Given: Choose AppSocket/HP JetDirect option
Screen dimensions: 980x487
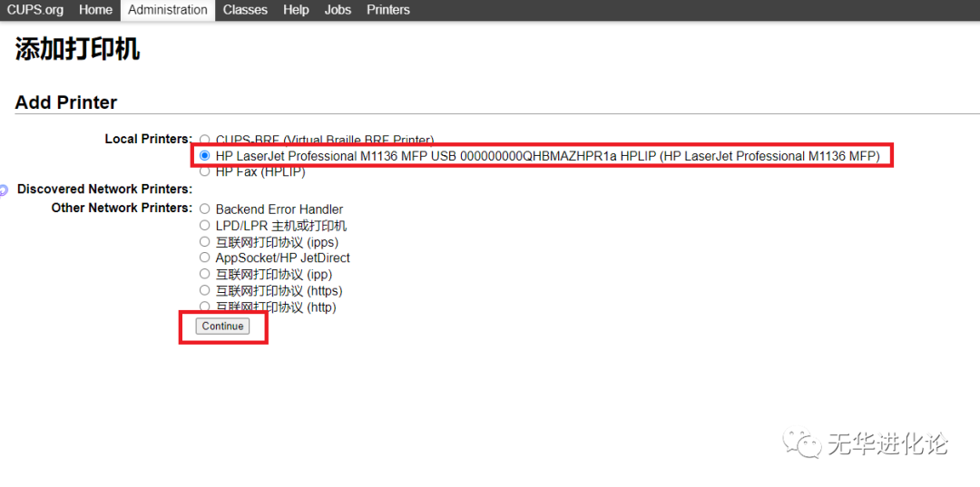Looking at the screenshot, I should tap(204, 258).
